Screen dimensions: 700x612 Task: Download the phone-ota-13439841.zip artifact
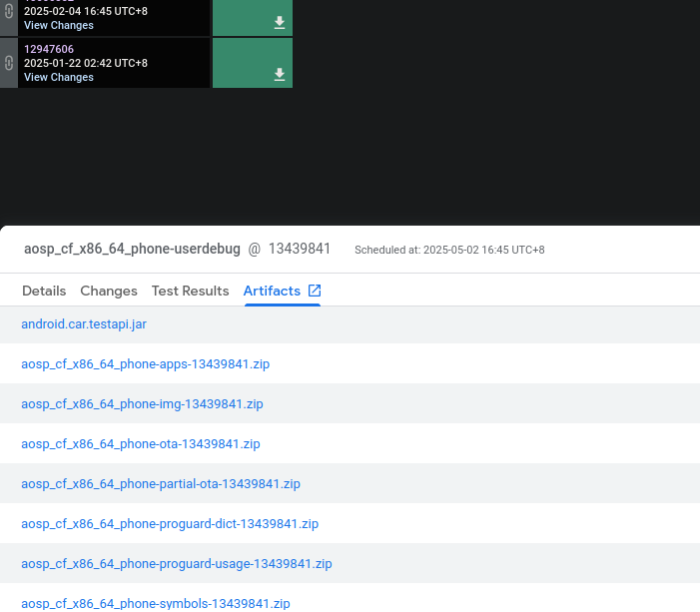(x=140, y=444)
